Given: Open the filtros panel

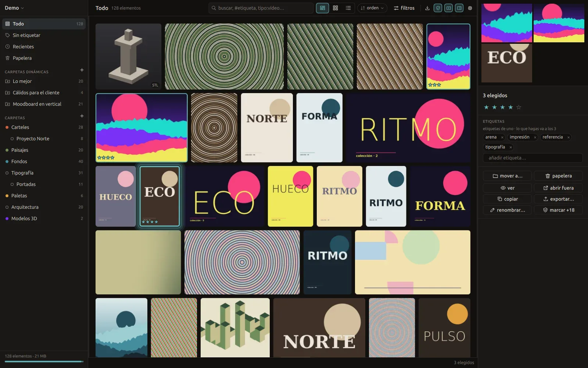Looking at the screenshot, I should coord(404,8).
